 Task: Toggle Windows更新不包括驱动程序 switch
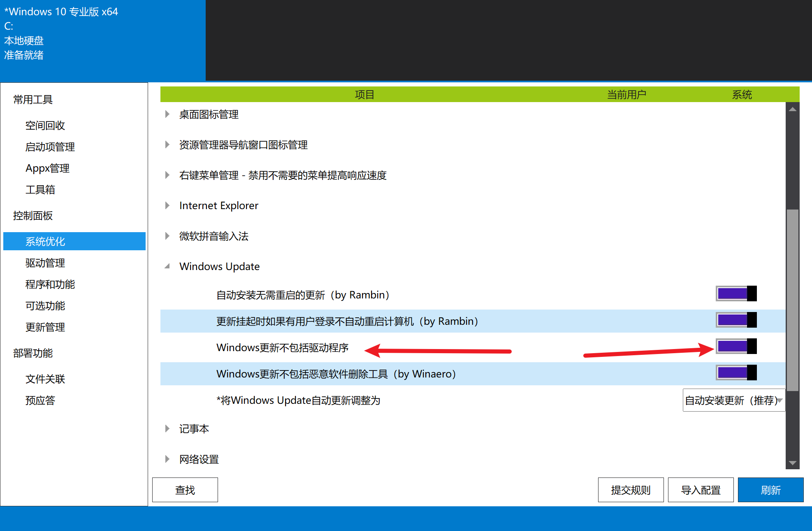[736, 347]
